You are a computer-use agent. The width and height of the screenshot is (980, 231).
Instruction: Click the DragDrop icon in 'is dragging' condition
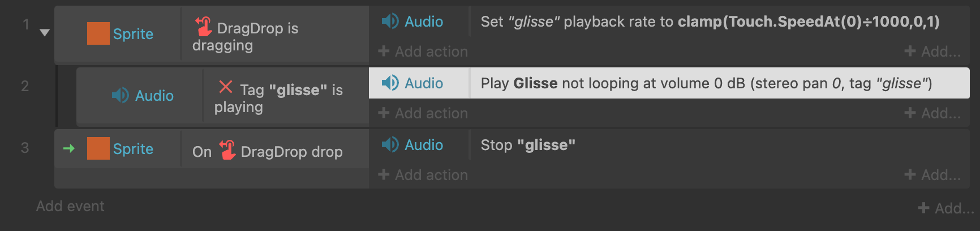pyautogui.click(x=204, y=27)
